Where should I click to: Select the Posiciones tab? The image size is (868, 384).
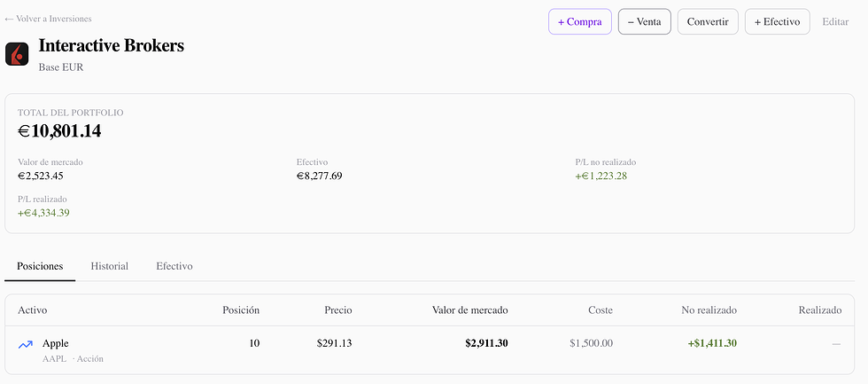pos(40,266)
